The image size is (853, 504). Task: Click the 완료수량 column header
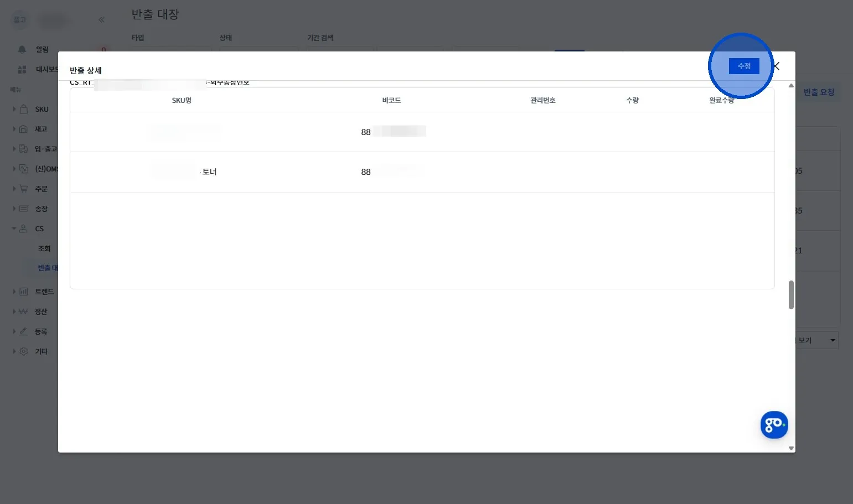coord(722,100)
